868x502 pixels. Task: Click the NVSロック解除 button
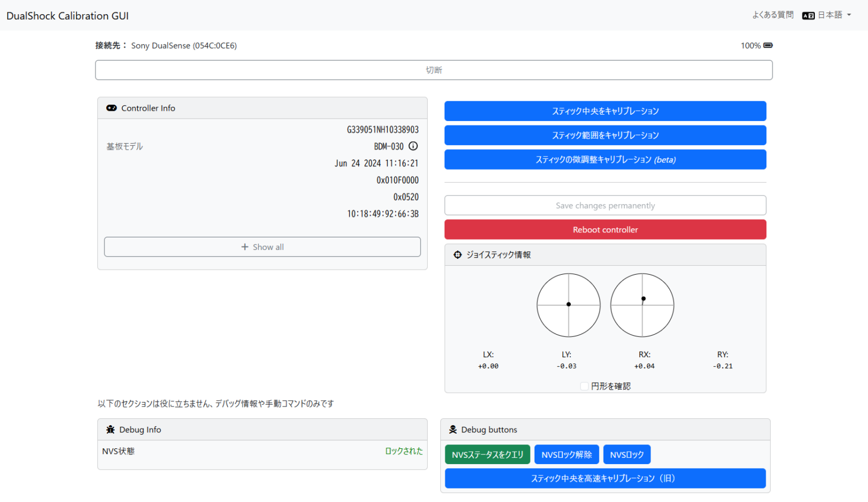566,454
